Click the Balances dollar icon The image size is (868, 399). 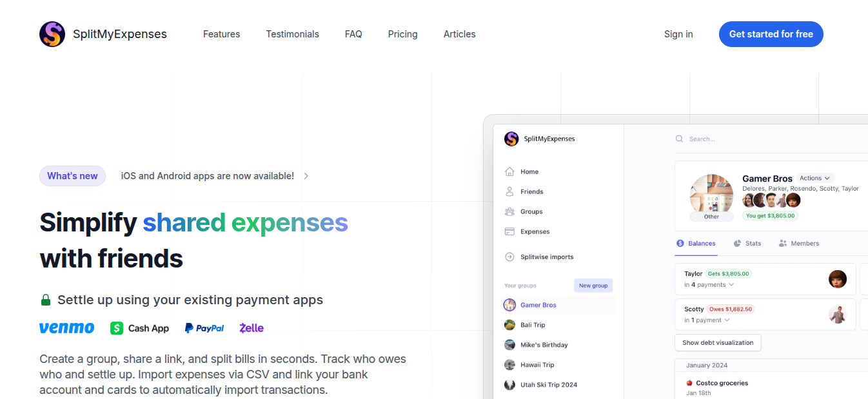(680, 244)
